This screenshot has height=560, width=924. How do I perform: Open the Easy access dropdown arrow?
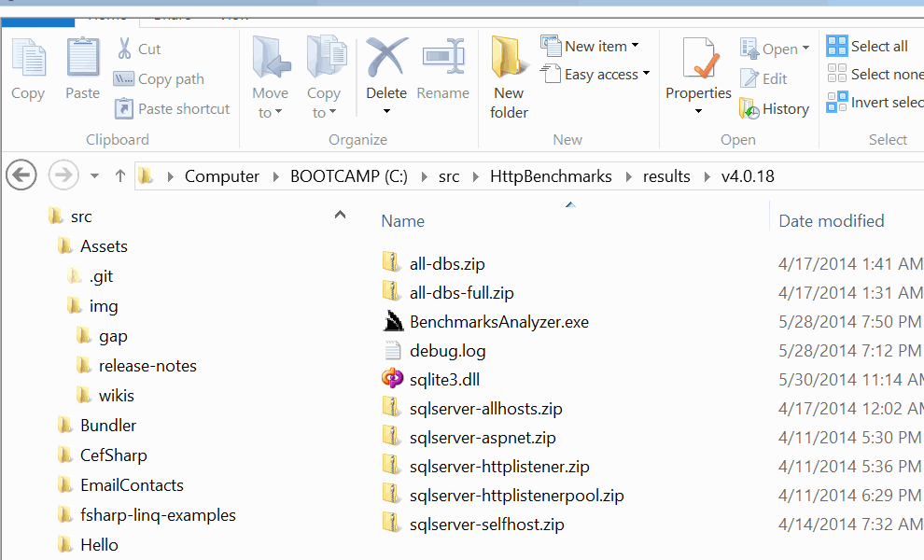[647, 74]
